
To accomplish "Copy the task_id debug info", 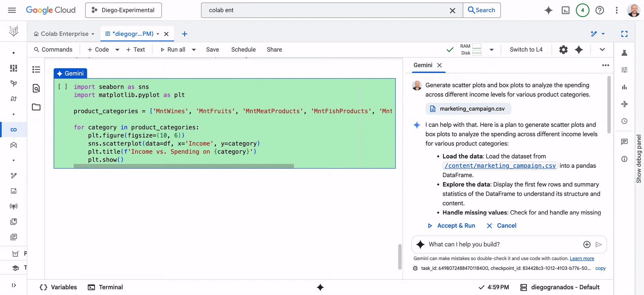I will [x=600, y=268].
